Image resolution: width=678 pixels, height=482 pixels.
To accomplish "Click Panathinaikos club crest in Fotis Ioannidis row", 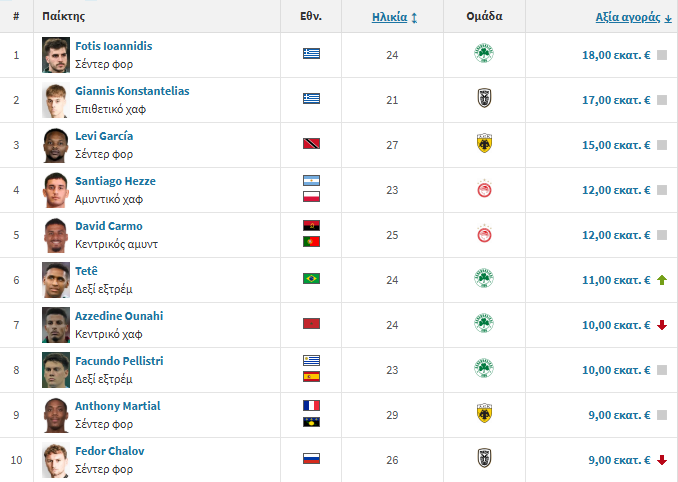I will pos(484,54).
